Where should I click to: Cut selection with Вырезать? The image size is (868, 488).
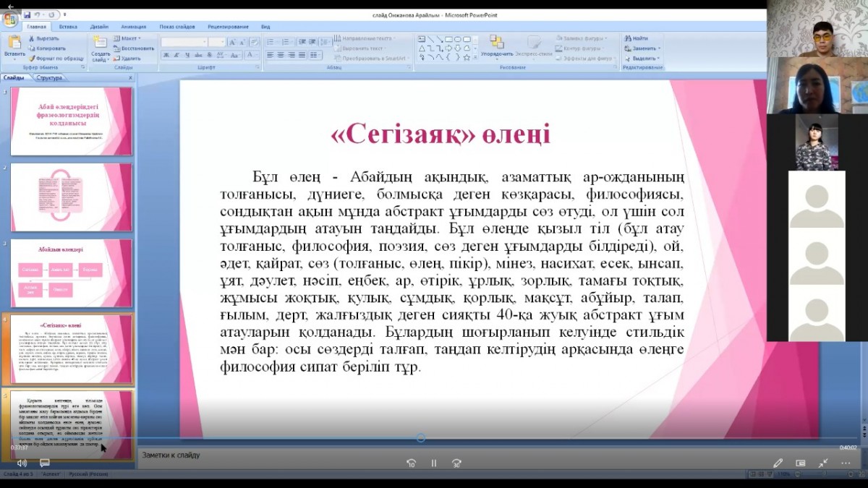43,38
